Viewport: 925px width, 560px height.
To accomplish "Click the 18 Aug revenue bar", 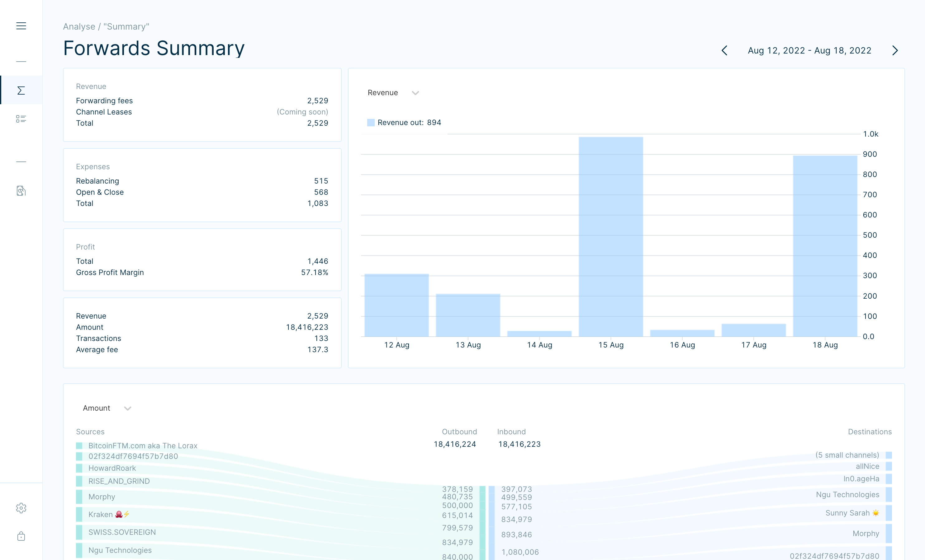I will click(x=825, y=246).
